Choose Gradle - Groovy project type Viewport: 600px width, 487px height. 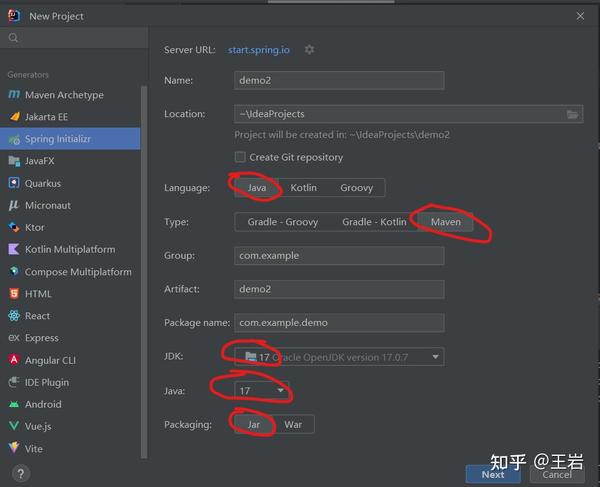tap(282, 222)
